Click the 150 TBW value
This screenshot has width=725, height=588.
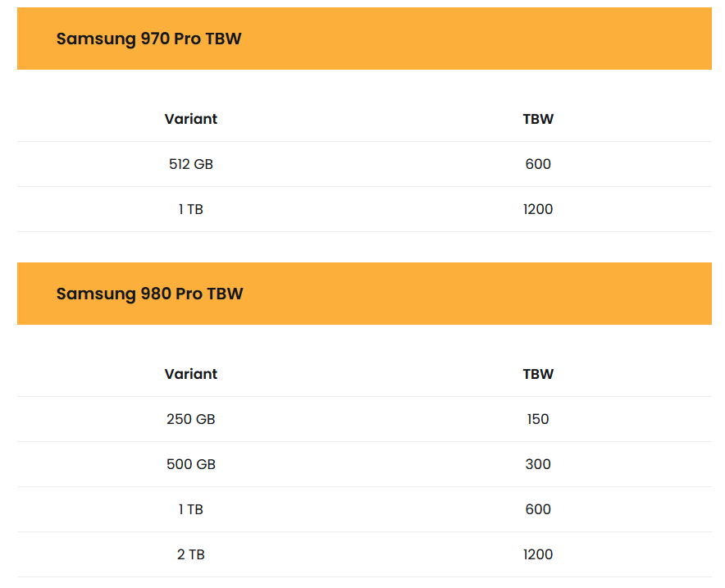(x=538, y=419)
